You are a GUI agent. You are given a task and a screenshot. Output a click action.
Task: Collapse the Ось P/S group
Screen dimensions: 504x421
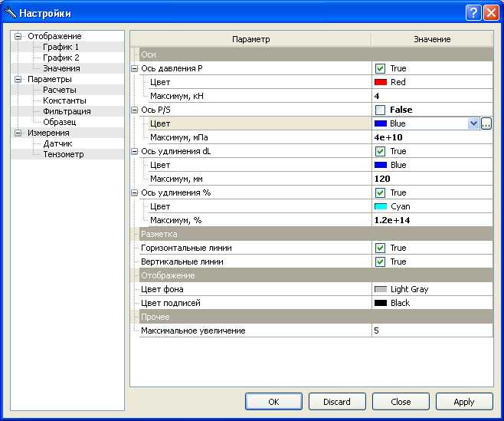pos(134,110)
